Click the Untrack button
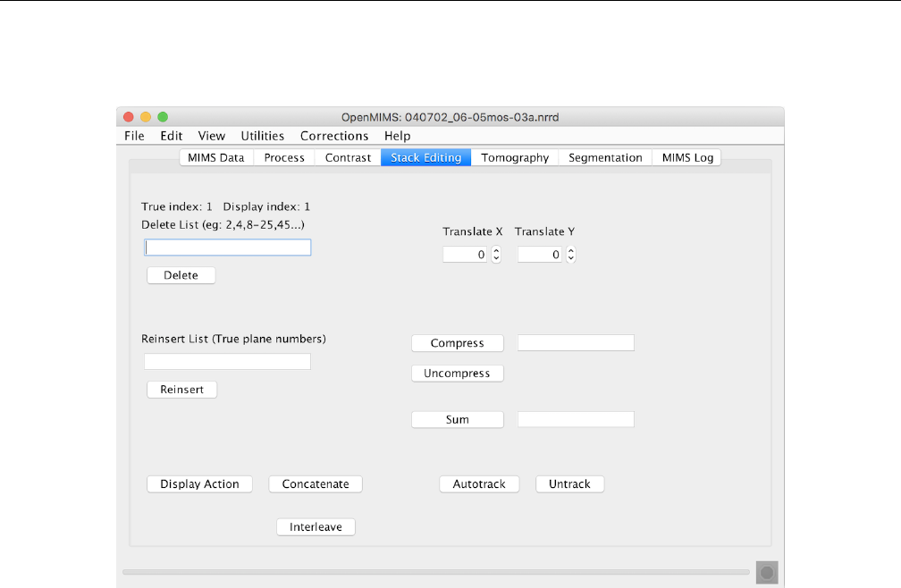 click(x=569, y=484)
